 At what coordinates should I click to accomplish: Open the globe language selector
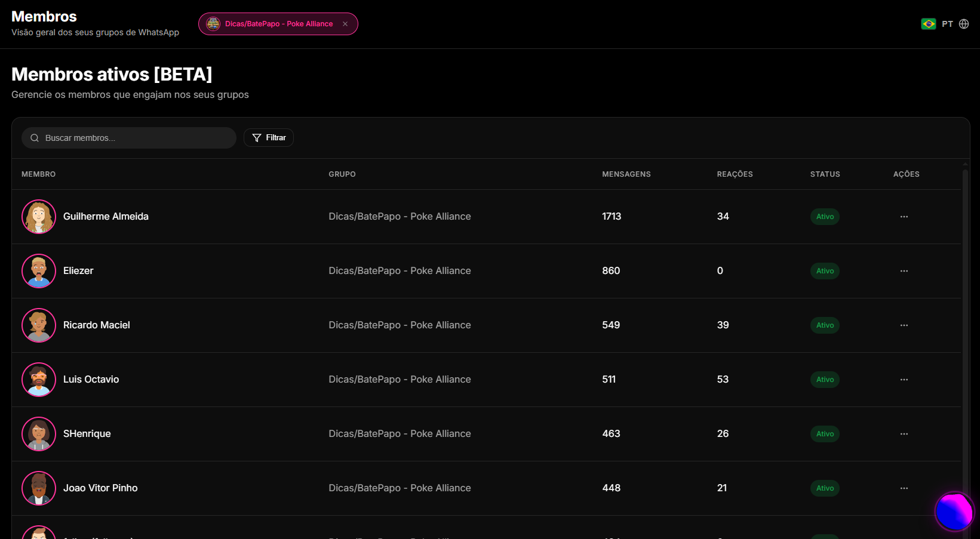click(x=964, y=24)
